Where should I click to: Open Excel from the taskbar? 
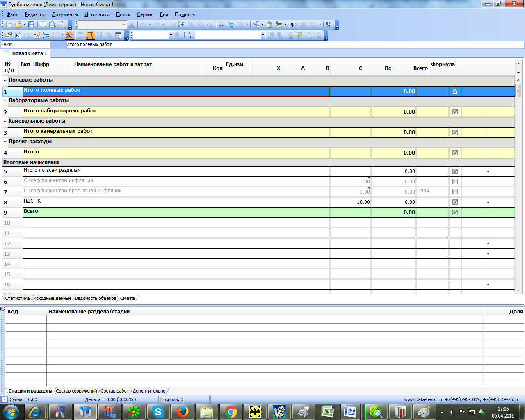tap(328, 411)
